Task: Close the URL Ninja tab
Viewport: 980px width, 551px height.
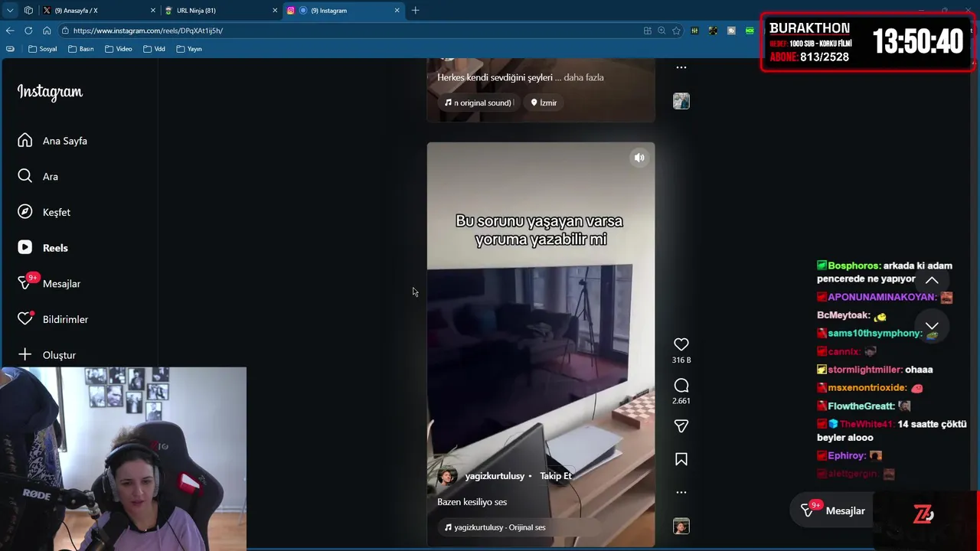Action: (x=275, y=11)
